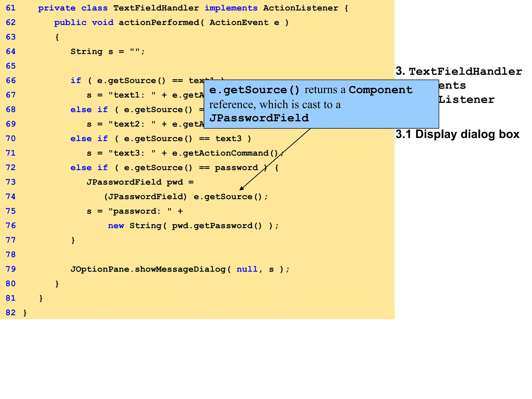Click the 'implements' keyword on line 61

tap(231, 8)
